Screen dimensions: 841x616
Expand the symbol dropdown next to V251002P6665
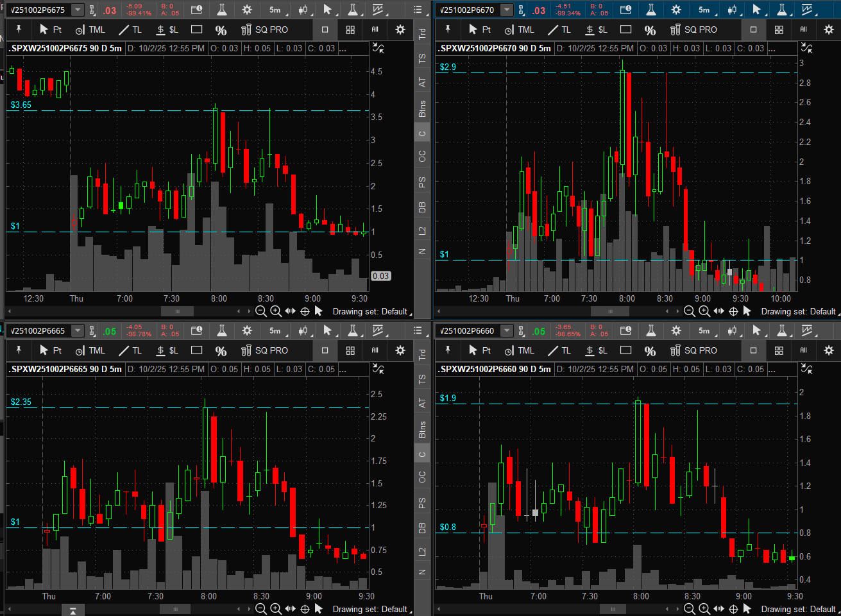78,330
